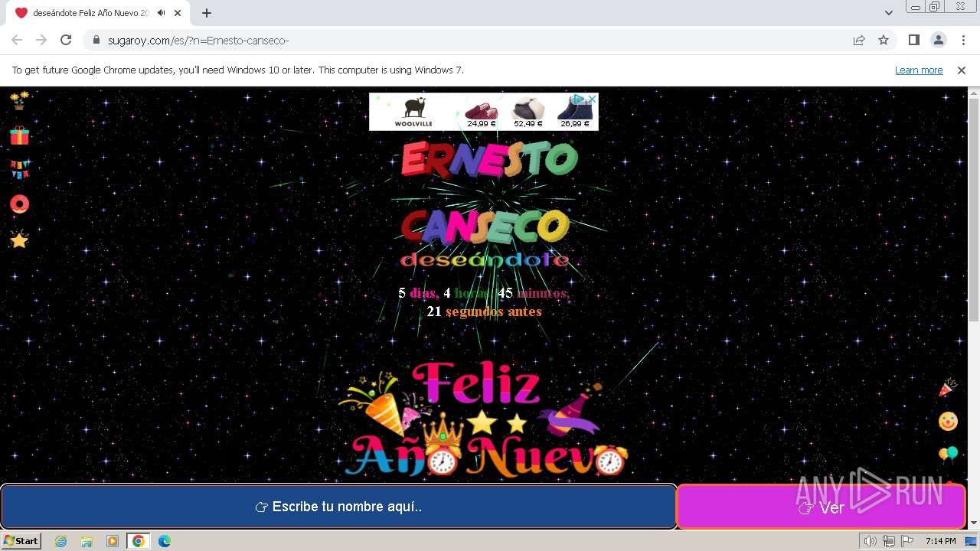This screenshot has width=980, height=551.
Task: Click the party flags bunting icon
Action: 19,169
